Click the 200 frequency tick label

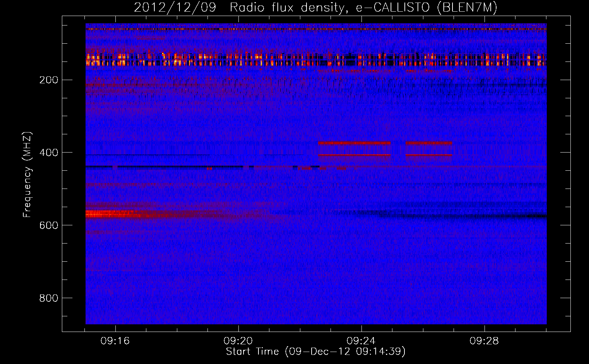coord(49,80)
